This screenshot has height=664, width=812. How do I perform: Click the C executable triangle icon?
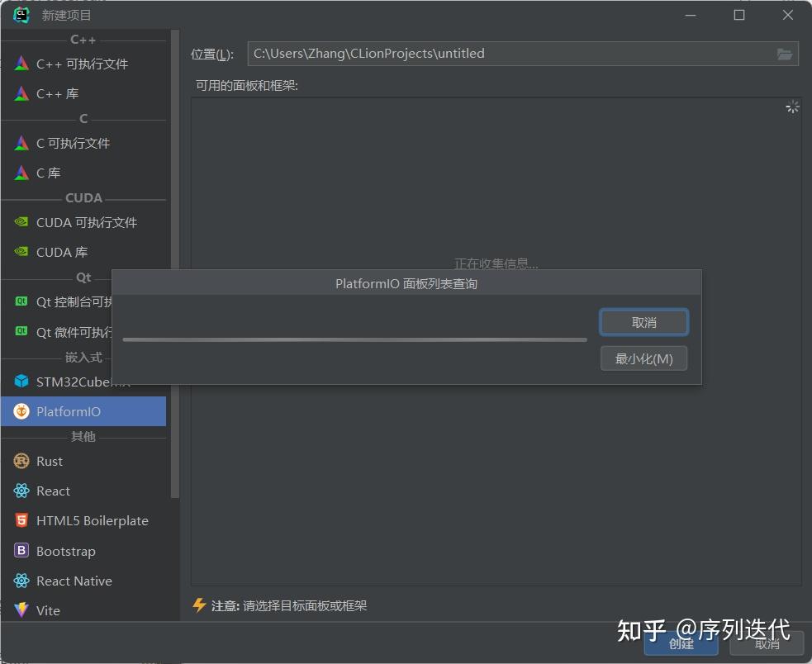click(21, 142)
